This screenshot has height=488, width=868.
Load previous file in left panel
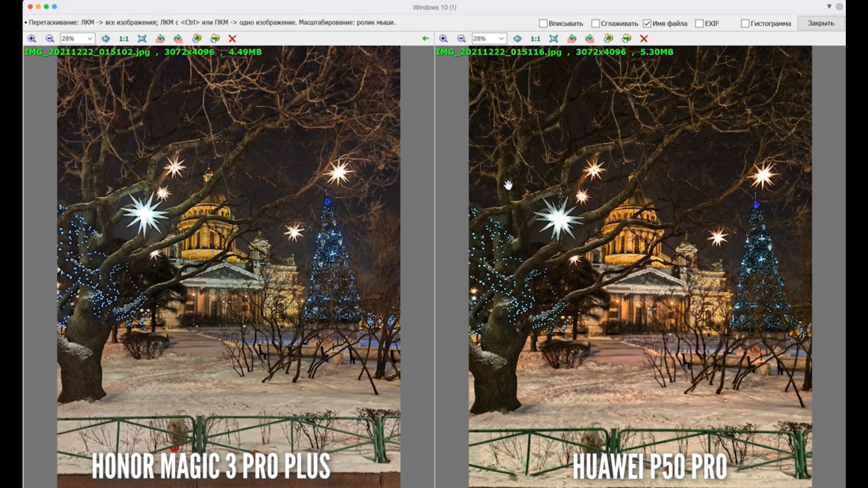(x=197, y=39)
